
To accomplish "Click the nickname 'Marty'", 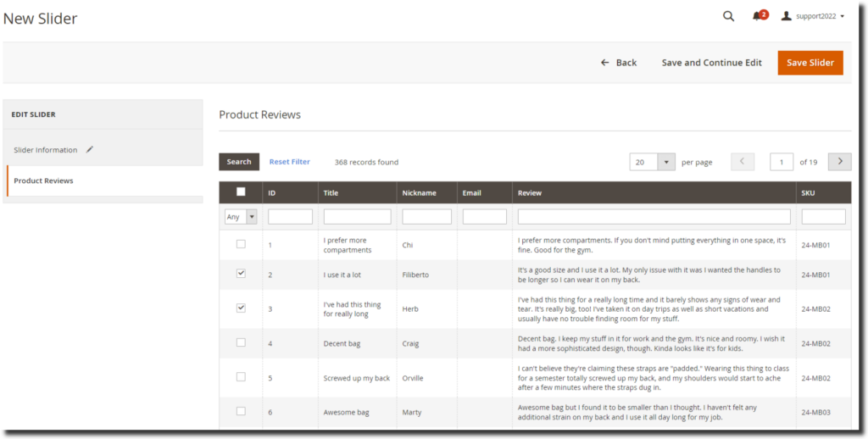I will [x=411, y=413].
